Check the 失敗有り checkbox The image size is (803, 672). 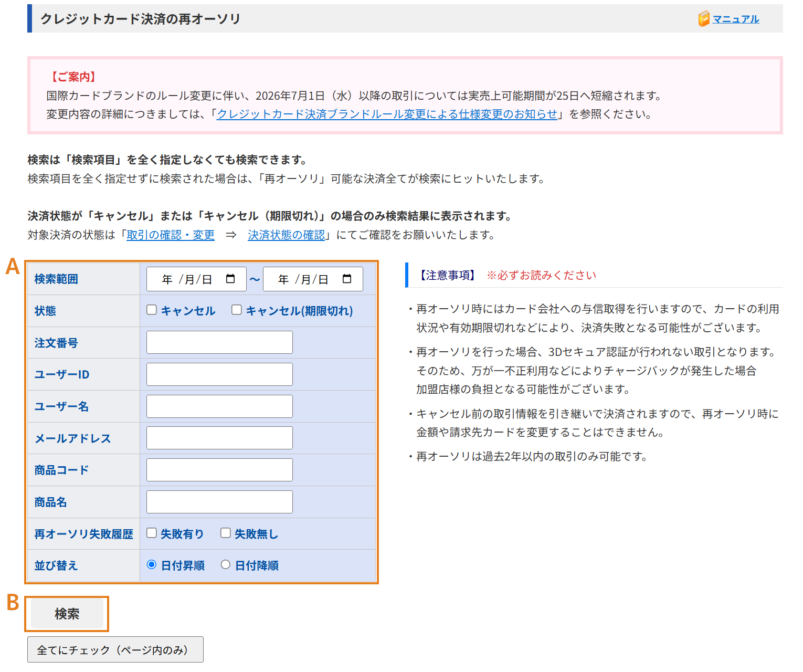[x=152, y=533]
